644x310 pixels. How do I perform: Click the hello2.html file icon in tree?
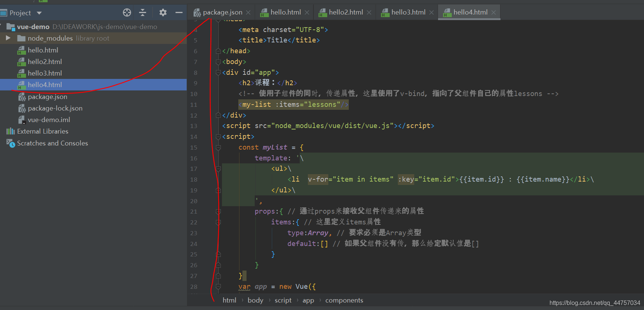click(22, 62)
